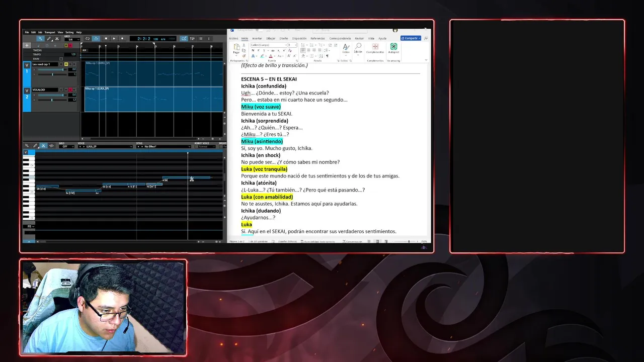Select the Miku op 1 (LUKA_SP) part
The width and height of the screenshot is (644, 362).
pyautogui.click(x=153, y=99)
